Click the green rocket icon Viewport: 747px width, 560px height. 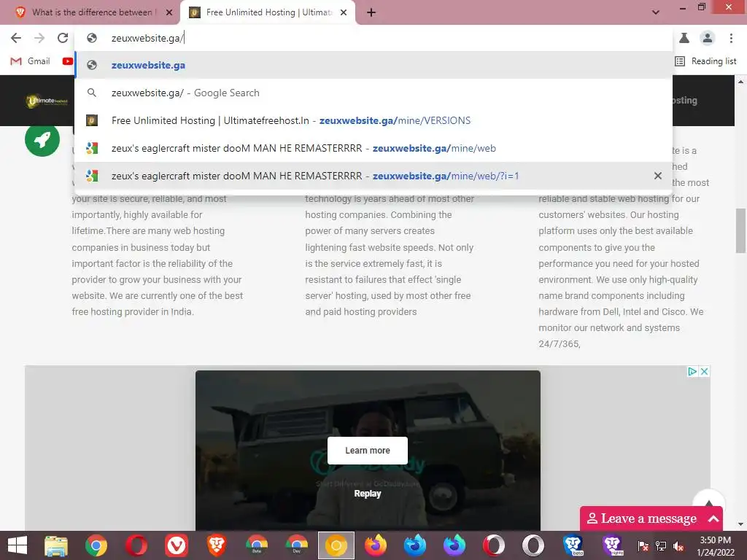coord(42,139)
